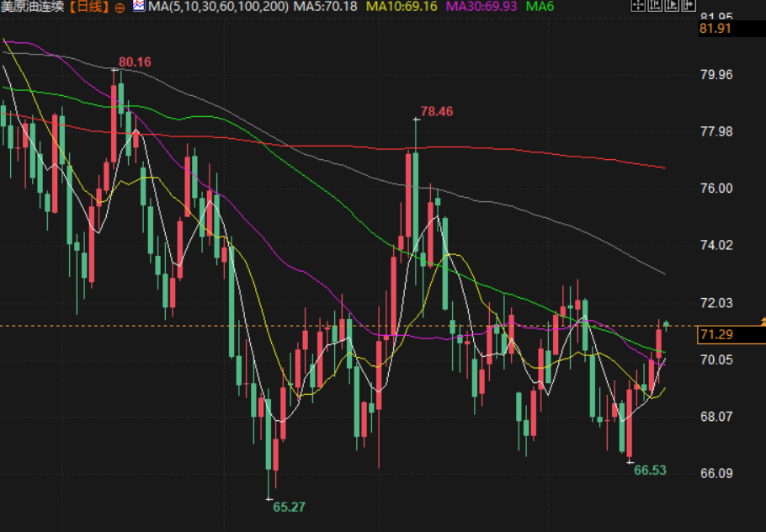Screen dimensions: 766x532
Task: Click the green MA6 label at top
Action: (x=540, y=7)
